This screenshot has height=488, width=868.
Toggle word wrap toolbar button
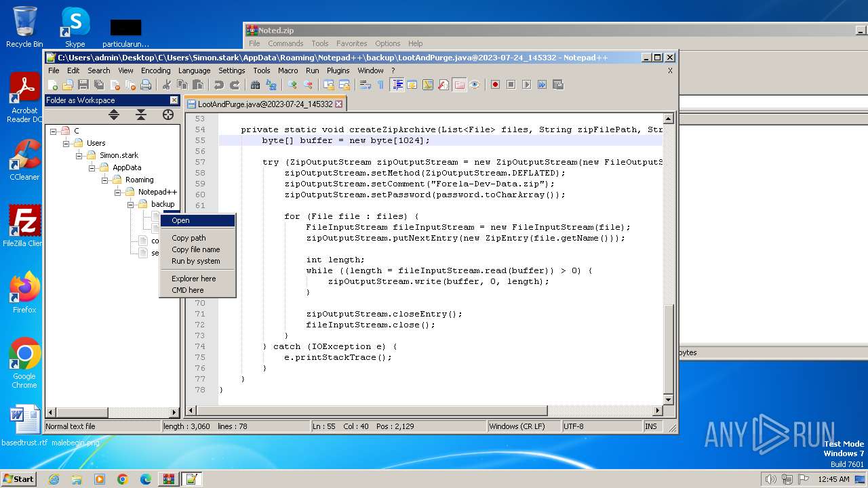366,85
